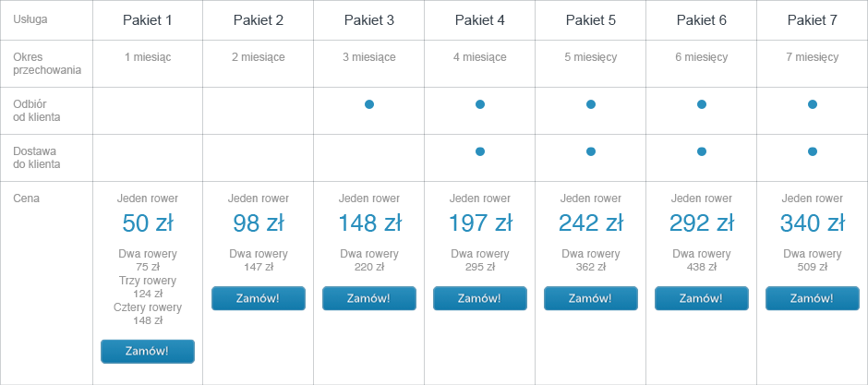Order Pakiet 2 with the Zamów! button
Viewport: 868px width, 385px height.
coord(259,298)
